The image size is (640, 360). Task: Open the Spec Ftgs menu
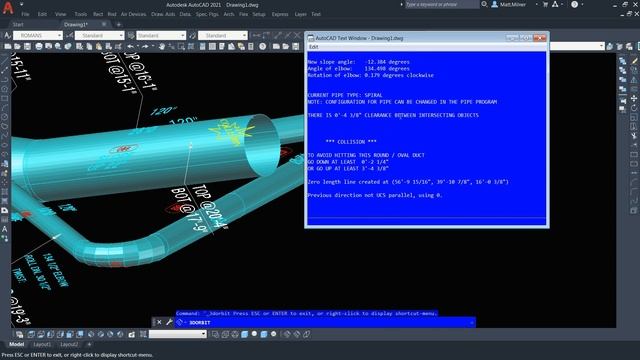pyautogui.click(x=207, y=14)
